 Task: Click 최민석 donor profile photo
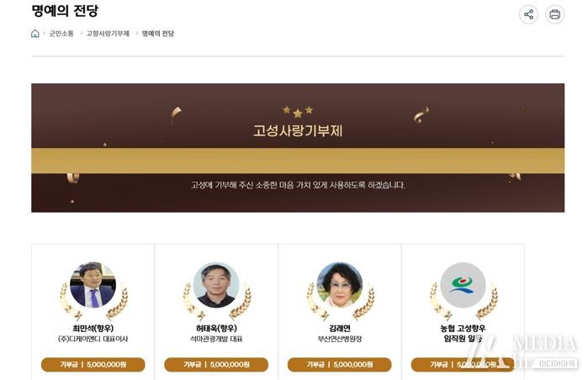tap(93, 285)
